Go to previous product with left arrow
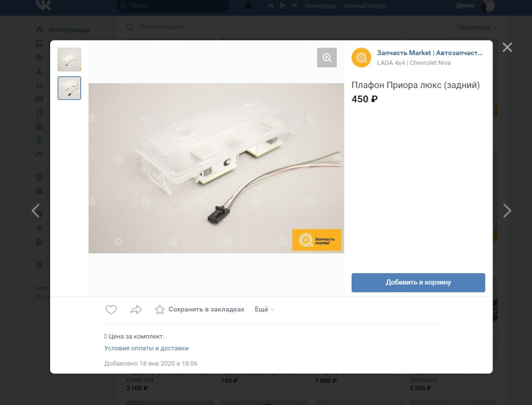The width and height of the screenshot is (532, 405). [x=35, y=211]
